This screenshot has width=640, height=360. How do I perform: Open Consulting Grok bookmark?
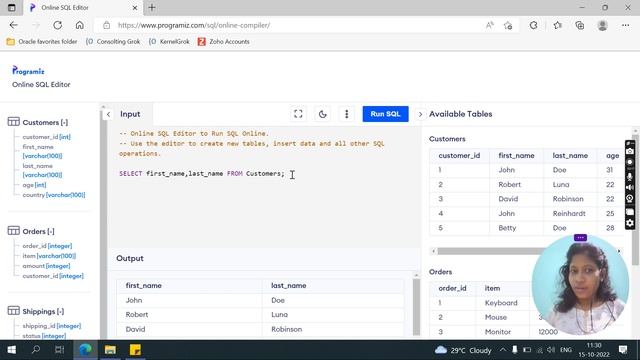(x=113, y=42)
